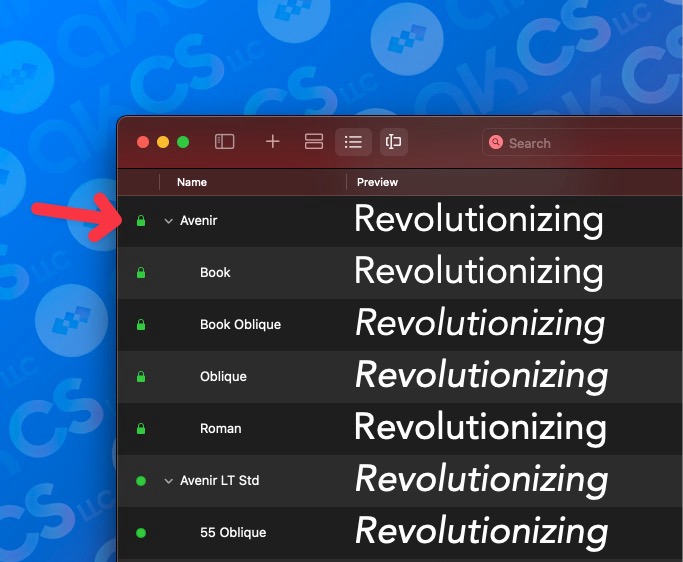Screen dimensions: 683x562
Task: Click the Revolutionizing preview for Avenir row
Action: pos(479,220)
